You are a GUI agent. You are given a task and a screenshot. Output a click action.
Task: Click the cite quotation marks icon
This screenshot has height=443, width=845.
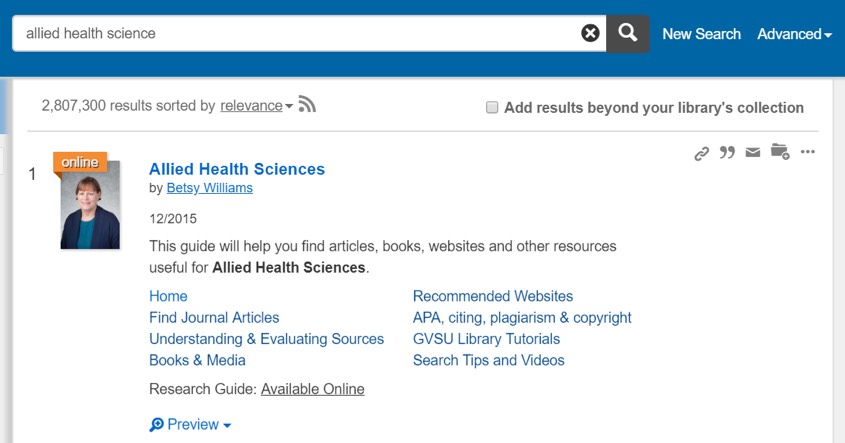tap(727, 153)
